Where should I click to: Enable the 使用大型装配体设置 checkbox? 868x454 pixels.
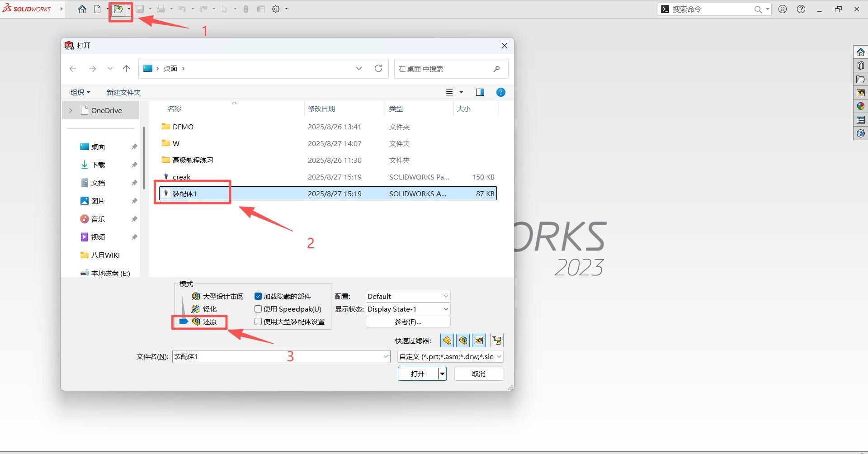(258, 322)
